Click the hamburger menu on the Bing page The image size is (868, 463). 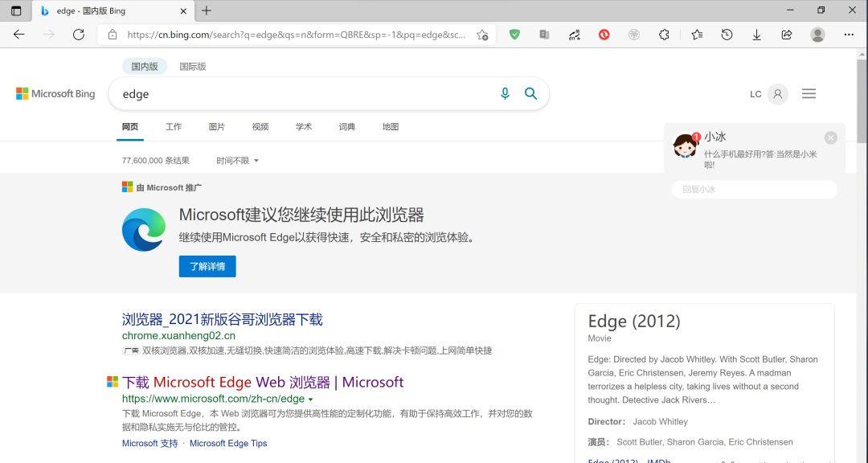coord(809,93)
